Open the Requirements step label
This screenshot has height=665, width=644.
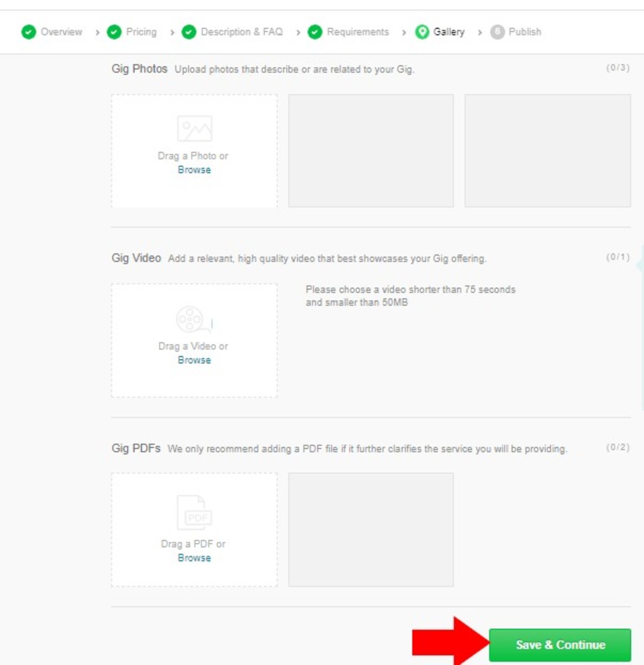coord(358,32)
